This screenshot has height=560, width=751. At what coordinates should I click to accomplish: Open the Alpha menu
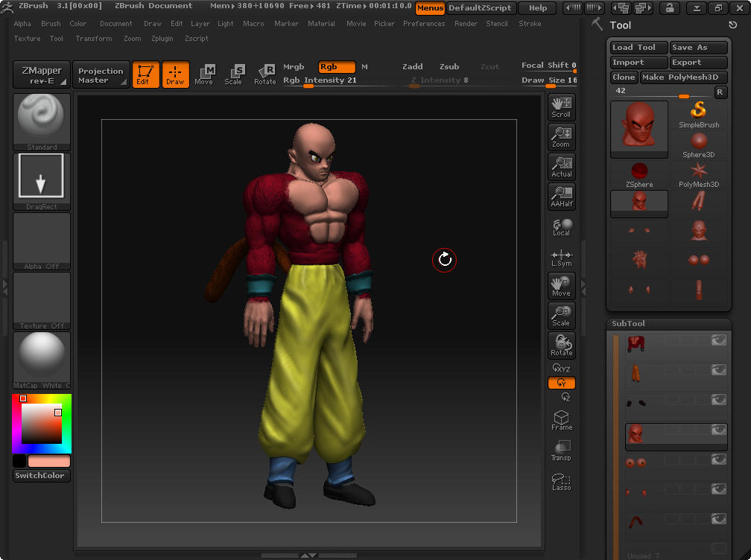point(22,23)
